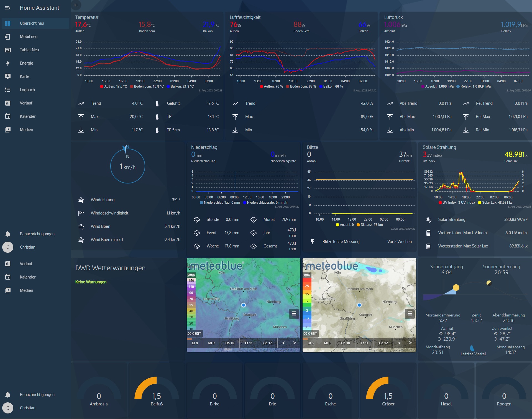Click the Rel Trend icon
532x419 pixels.
466,103
